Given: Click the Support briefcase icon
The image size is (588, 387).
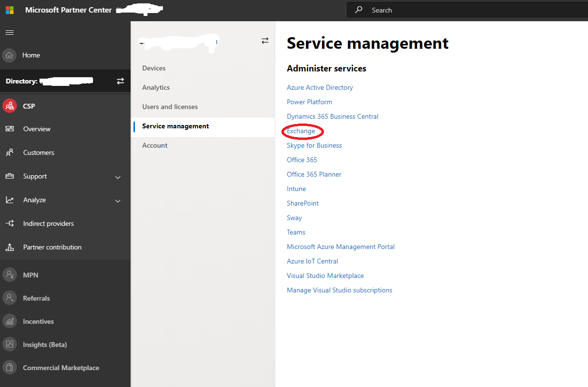Looking at the screenshot, I should (x=10, y=176).
